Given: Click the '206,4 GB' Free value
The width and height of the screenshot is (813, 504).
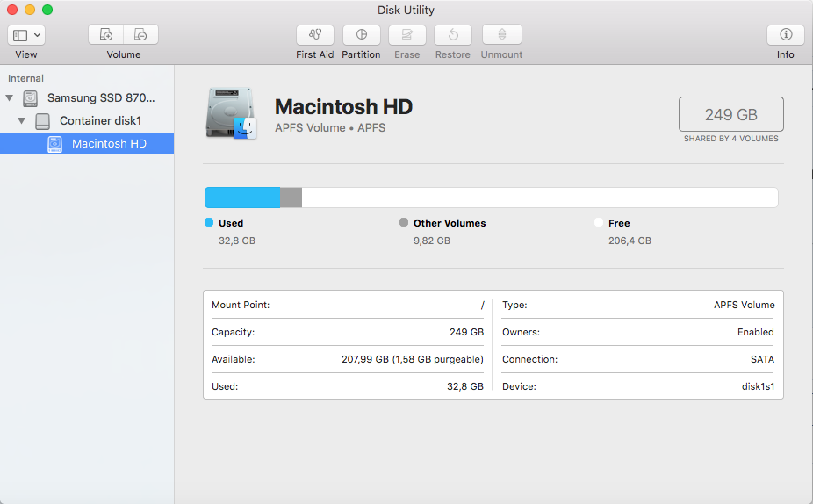Looking at the screenshot, I should pos(630,241).
